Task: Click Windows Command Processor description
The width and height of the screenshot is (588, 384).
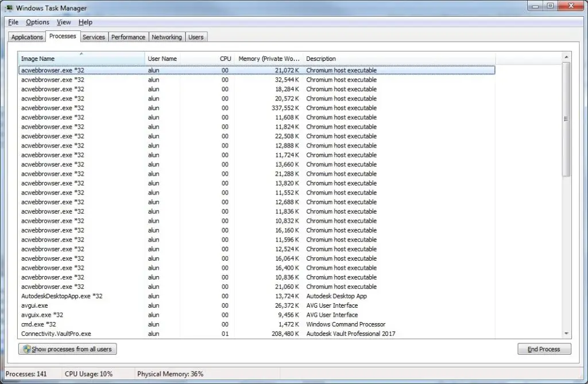Action: (x=346, y=324)
